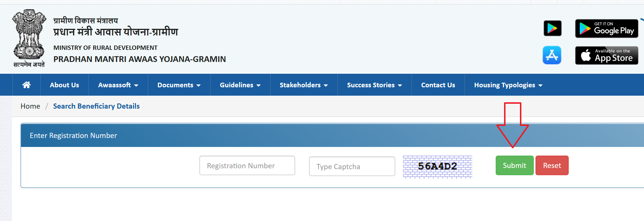
Task: Expand the Housing Typologies menu
Action: pyautogui.click(x=508, y=85)
